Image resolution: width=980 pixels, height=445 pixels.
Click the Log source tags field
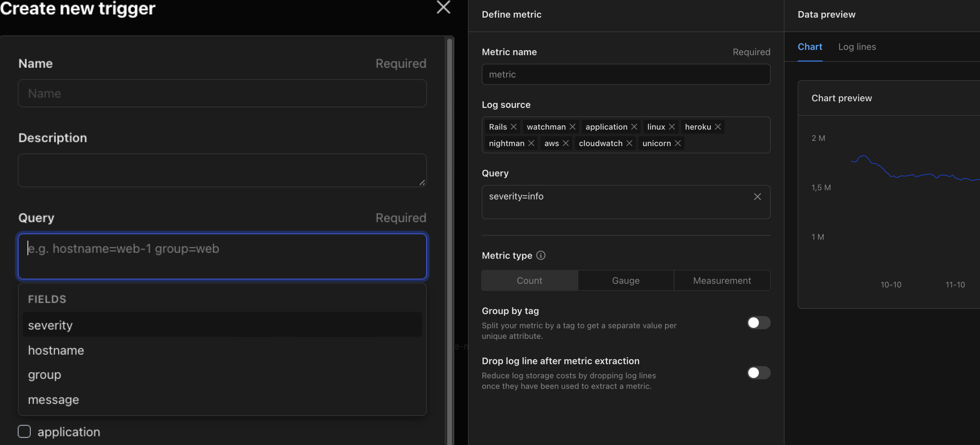click(x=626, y=135)
